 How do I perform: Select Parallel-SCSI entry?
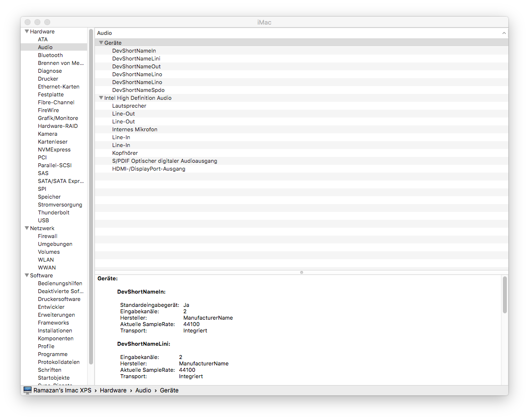[x=55, y=165]
